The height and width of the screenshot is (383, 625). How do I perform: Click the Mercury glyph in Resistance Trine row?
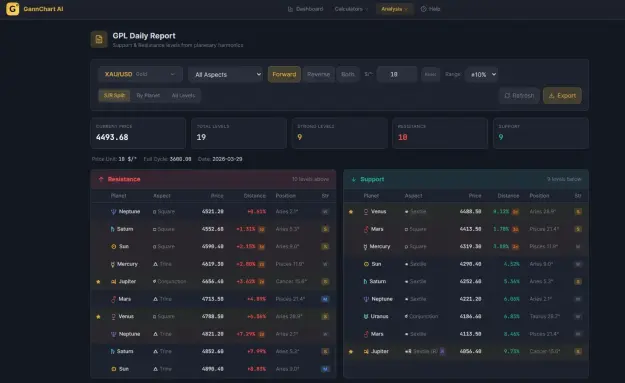coord(112,264)
